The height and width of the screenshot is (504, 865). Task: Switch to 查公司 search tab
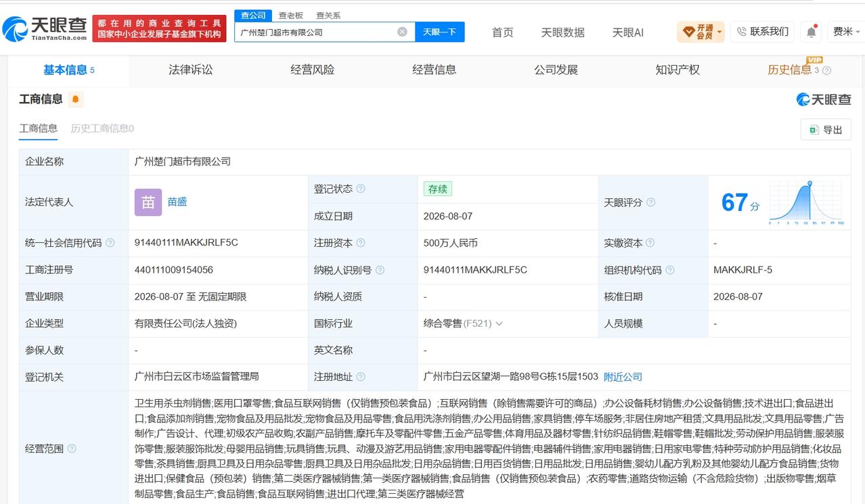pyautogui.click(x=253, y=15)
